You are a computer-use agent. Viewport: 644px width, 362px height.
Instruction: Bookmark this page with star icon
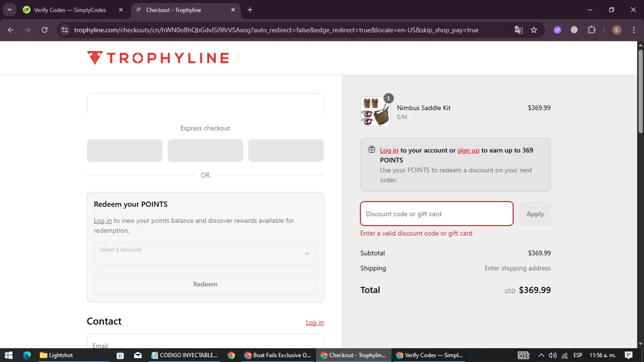[534, 30]
